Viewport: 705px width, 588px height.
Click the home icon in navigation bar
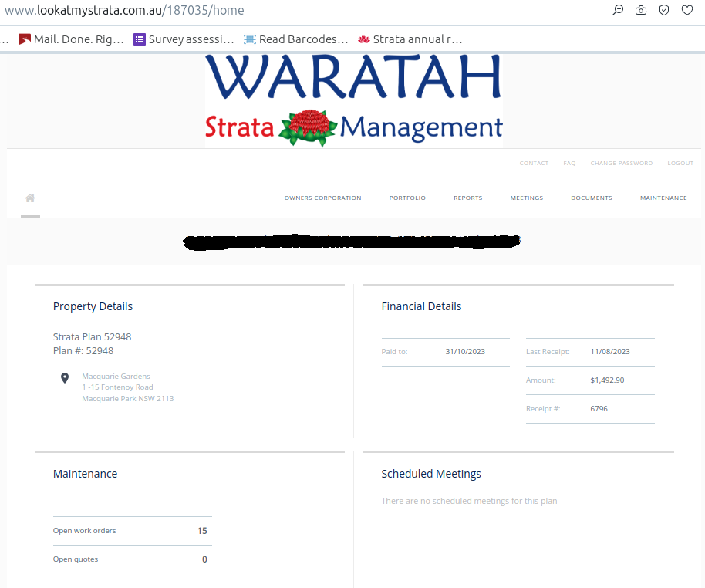coord(30,198)
